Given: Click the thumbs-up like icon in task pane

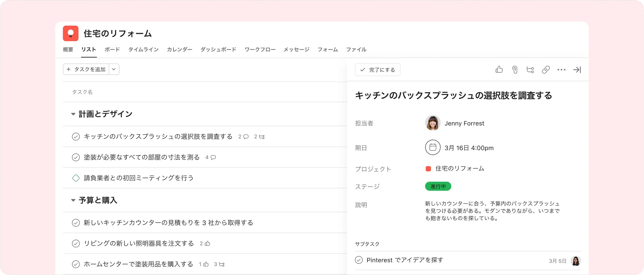Looking at the screenshot, I should coord(499,70).
